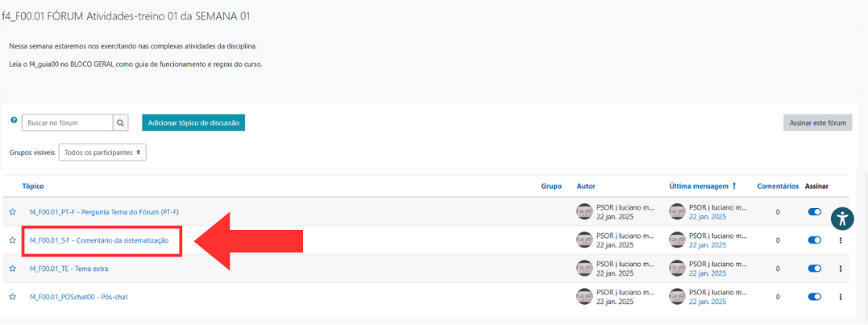The height and width of the screenshot is (325, 868).
Task: Toggle subscription for Pergunta Tema do Fórum
Action: [x=814, y=212]
